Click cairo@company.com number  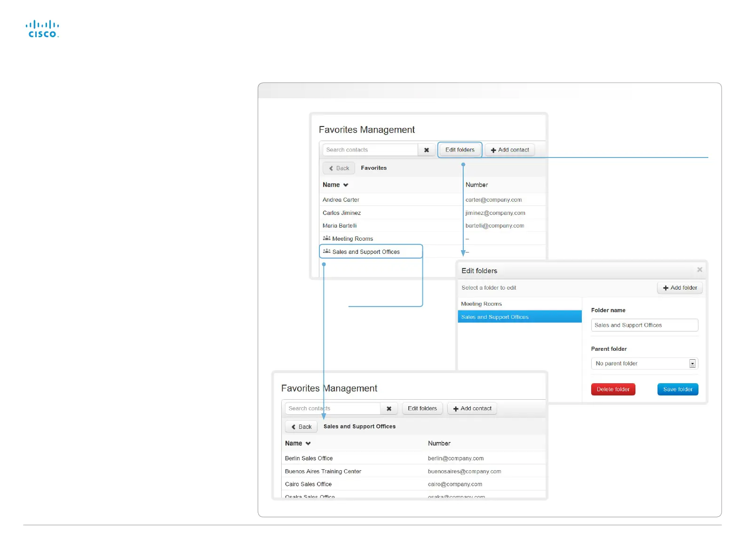[x=455, y=484]
